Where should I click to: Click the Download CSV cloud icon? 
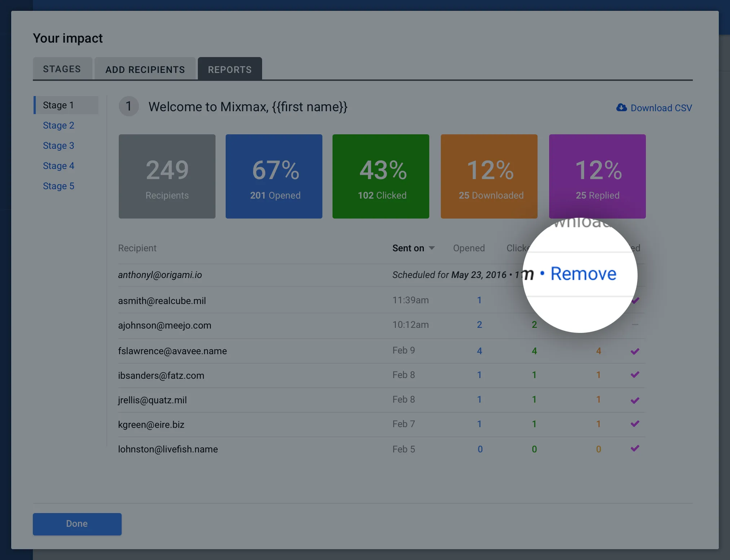(621, 108)
